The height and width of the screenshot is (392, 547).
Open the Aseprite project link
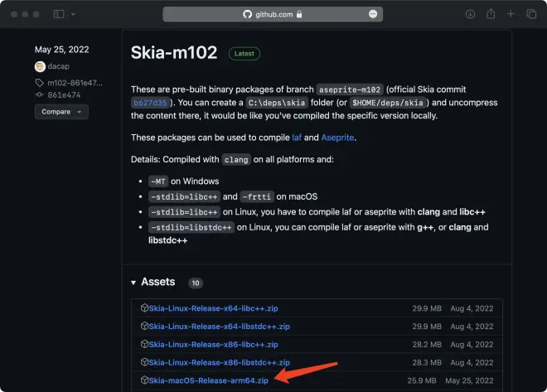[x=337, y=138]
